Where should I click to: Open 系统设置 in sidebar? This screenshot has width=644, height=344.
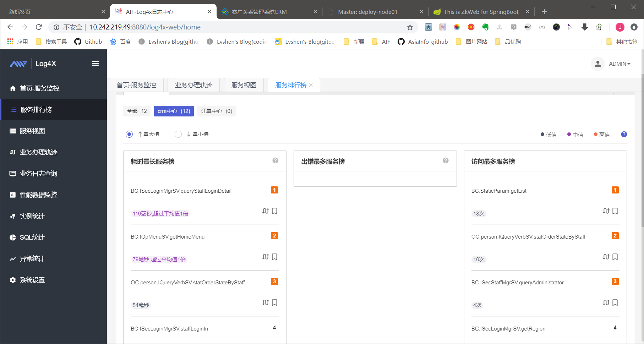coord(54,280)
